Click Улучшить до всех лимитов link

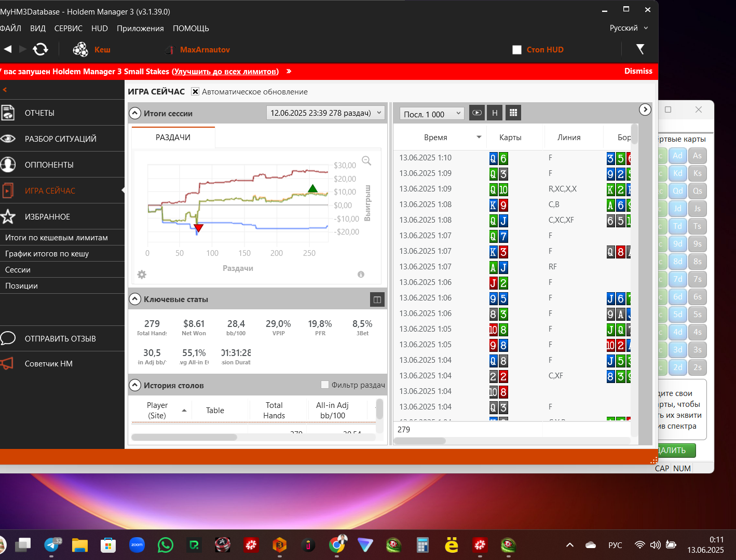click(226, 71)
